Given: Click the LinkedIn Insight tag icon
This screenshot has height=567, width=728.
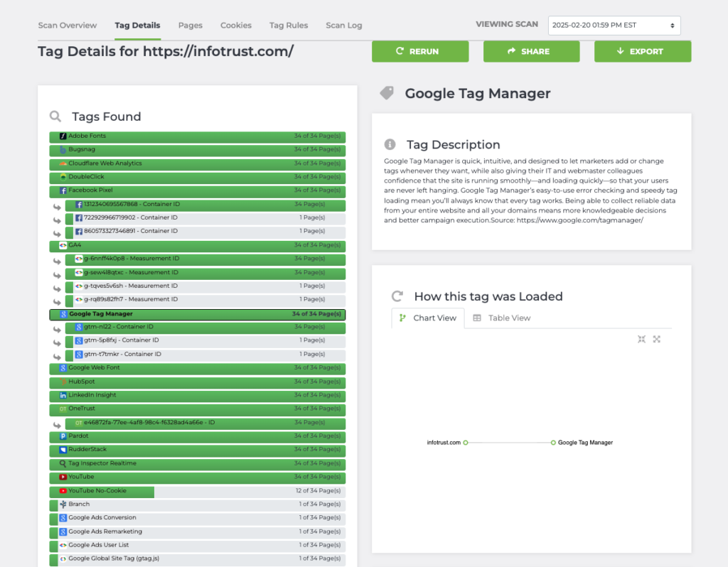Looking at the screenshot, I should tap(63, 395).
